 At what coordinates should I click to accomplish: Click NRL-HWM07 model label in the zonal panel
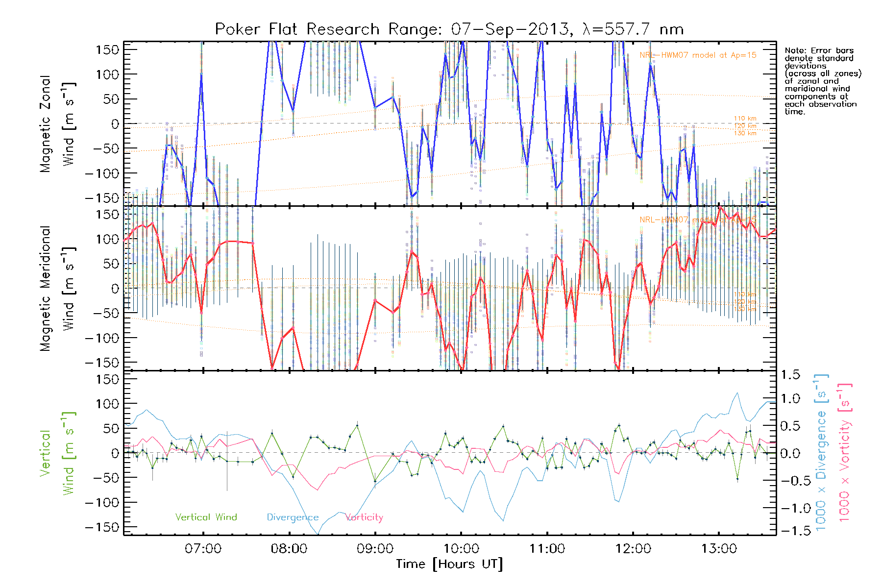pyautogui.click(x=698, y=55)
